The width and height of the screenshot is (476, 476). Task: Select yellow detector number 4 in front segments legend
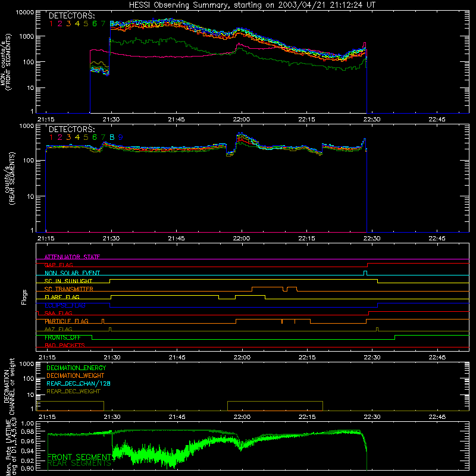point(77,24)
